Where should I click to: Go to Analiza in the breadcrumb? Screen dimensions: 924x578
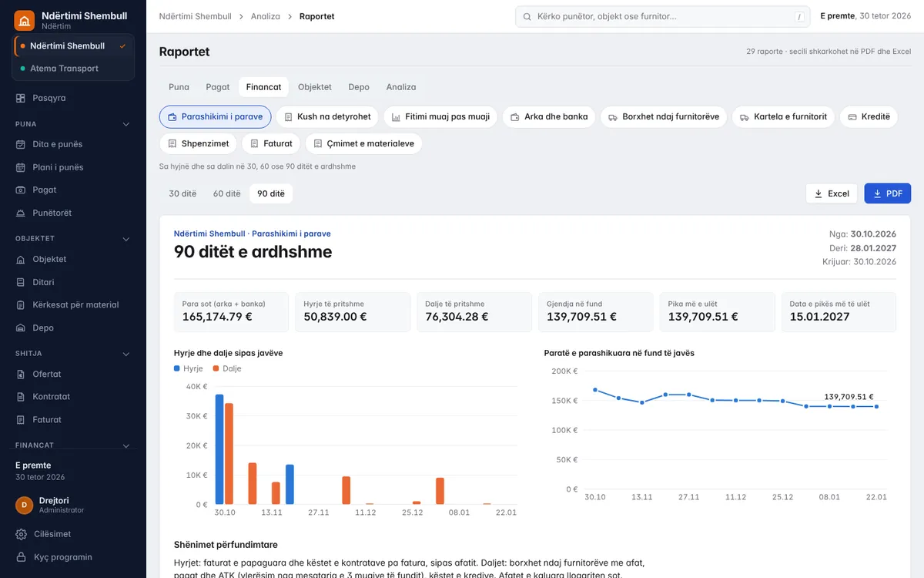266,16
